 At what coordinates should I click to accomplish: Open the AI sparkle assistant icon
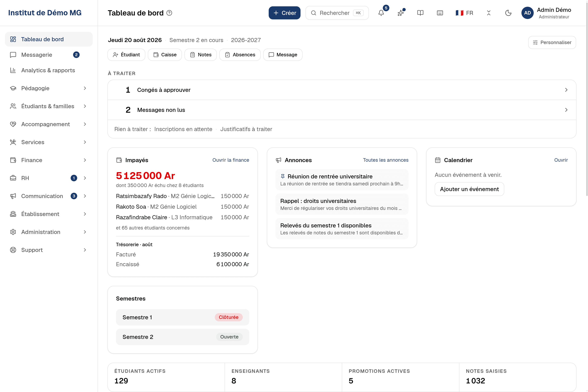pyautogui.click(x=401, y=13)
